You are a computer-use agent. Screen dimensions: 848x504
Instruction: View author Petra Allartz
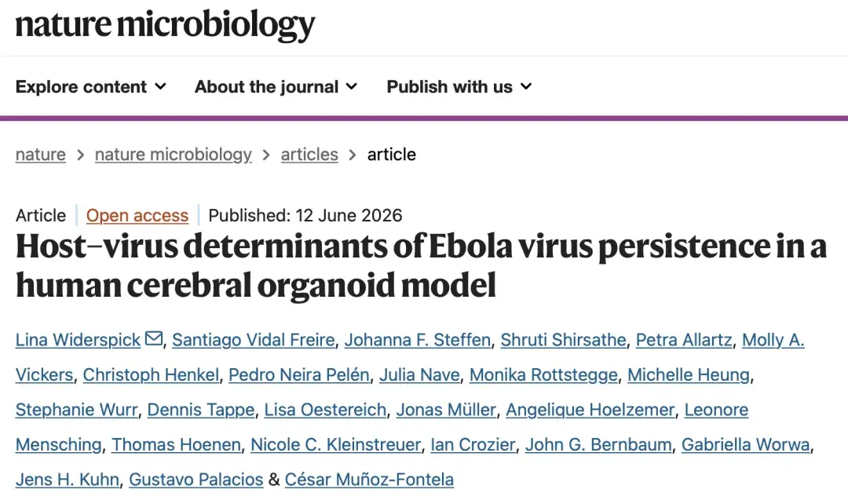[684, 340]
